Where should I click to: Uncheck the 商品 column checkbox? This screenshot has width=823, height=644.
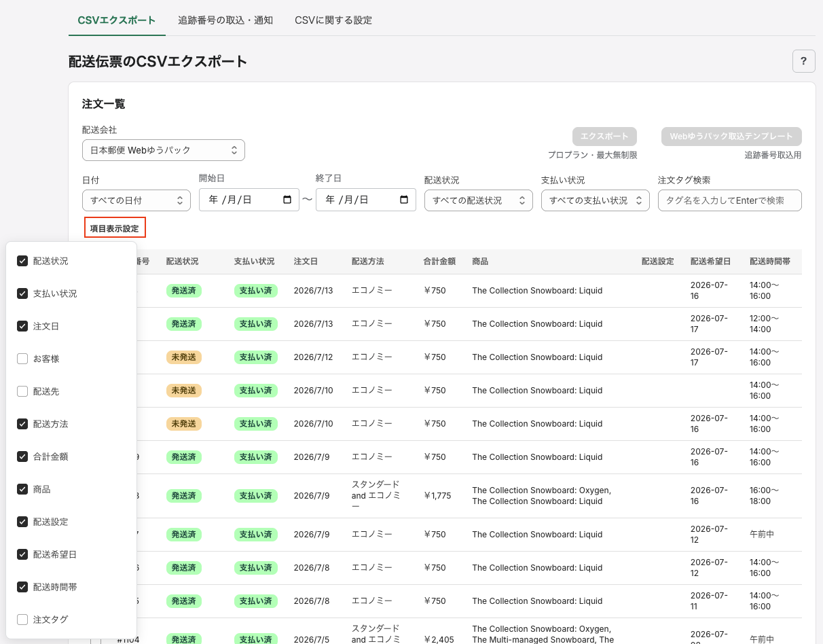22,489
